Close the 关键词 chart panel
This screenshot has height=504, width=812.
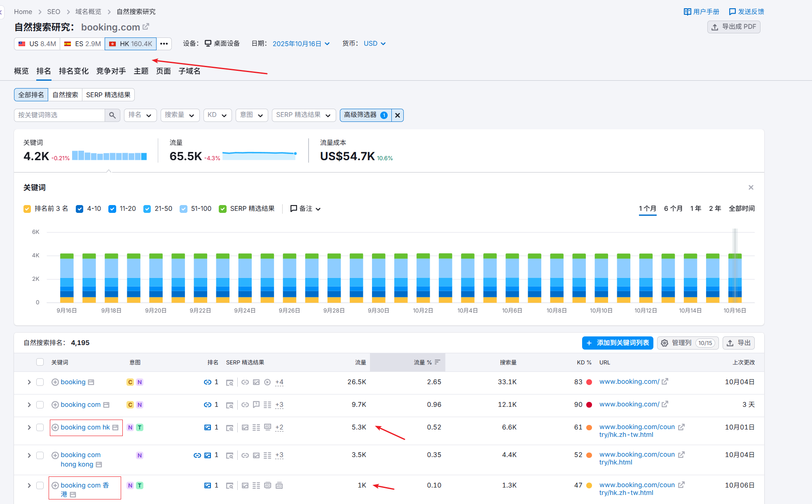(x=751, y=187)
